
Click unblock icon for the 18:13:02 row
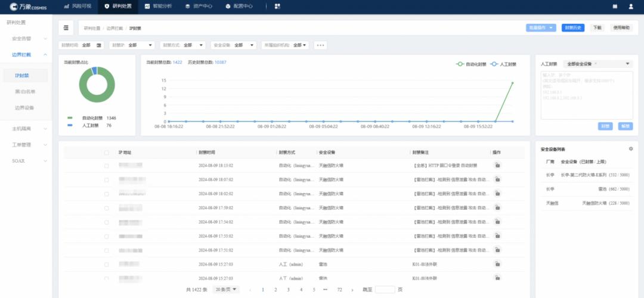pos(497,166)
